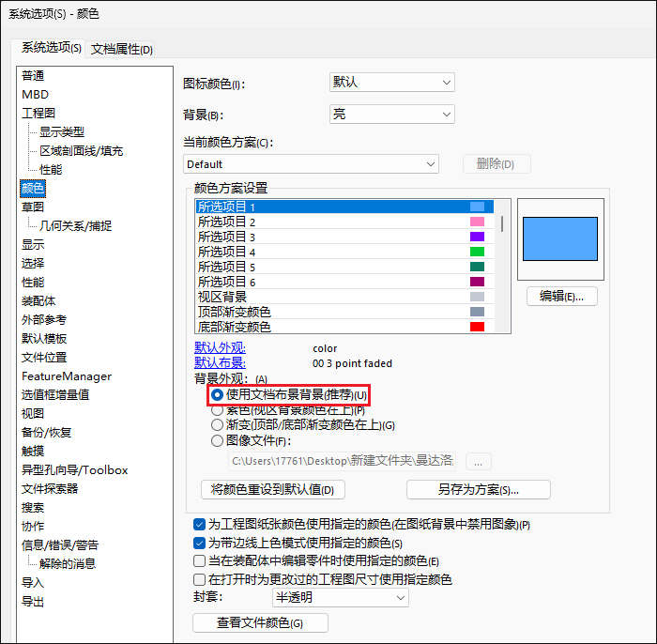Select 信息/错误/警告 in options tree
Image resolution: width=657 pixels, height=644 pixels.
coord(60,545)
